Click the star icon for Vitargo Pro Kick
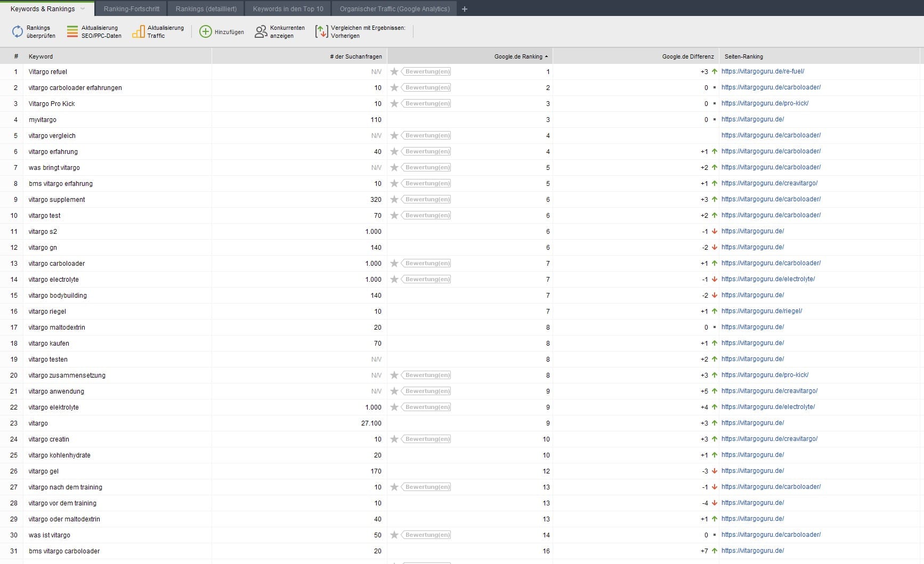 click(x=394, y=103)
